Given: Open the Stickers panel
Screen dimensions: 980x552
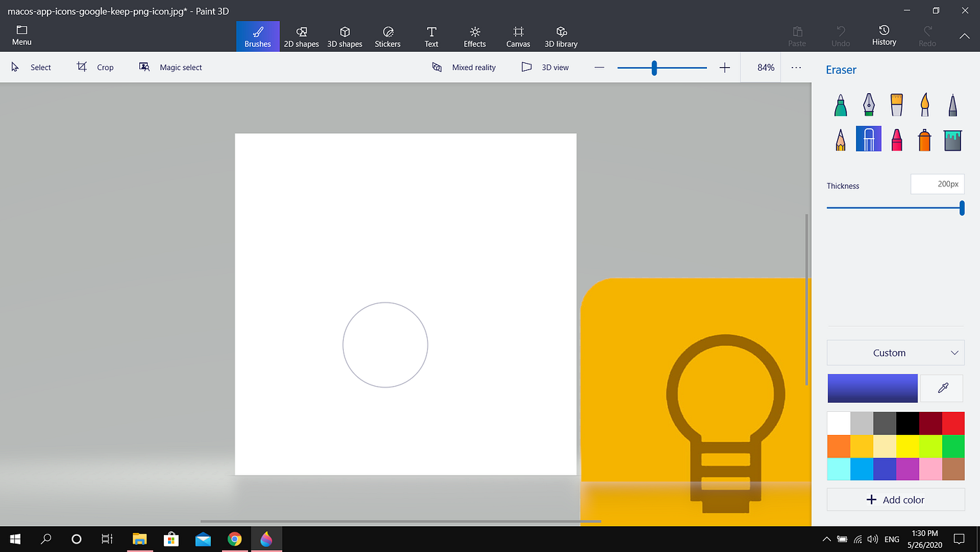Looking at the screenshot, I should tap(388, 36).
